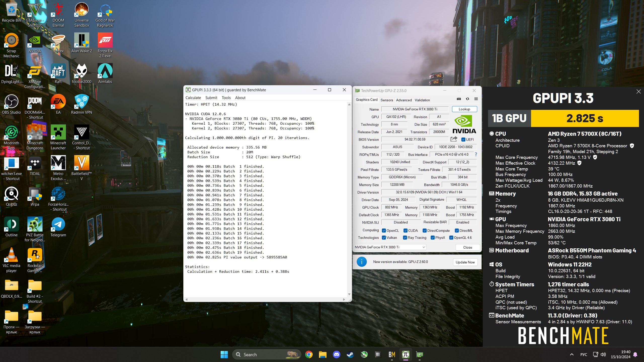Toggle Vulkan checkbox
Image resolution: width=644 pixels, height=362 pixels.
[384, 238]
